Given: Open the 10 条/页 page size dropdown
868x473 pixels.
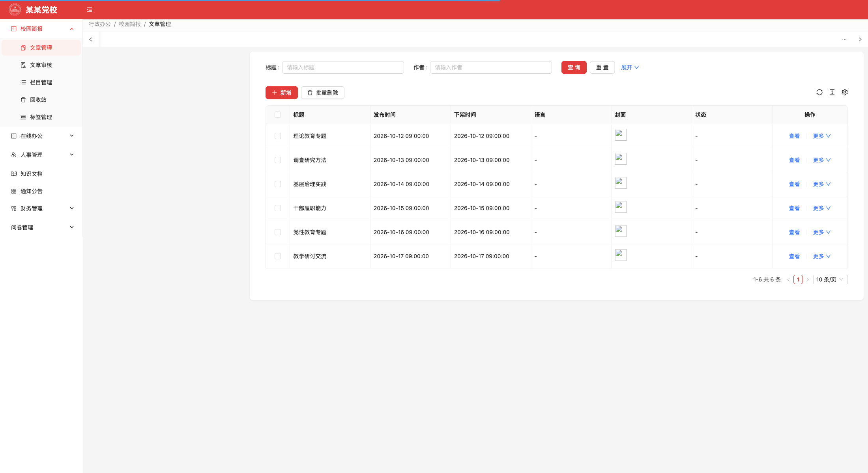Looking at the screenshot, I should [830, 279].
